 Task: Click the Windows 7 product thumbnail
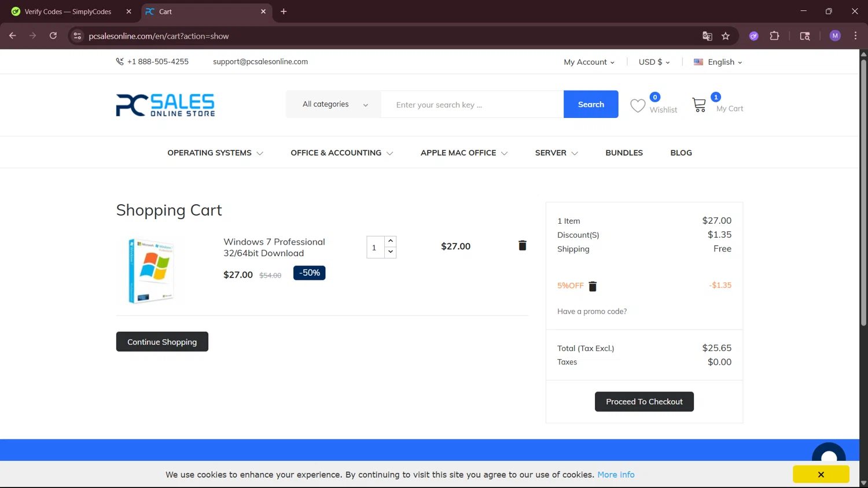(151, 271)
